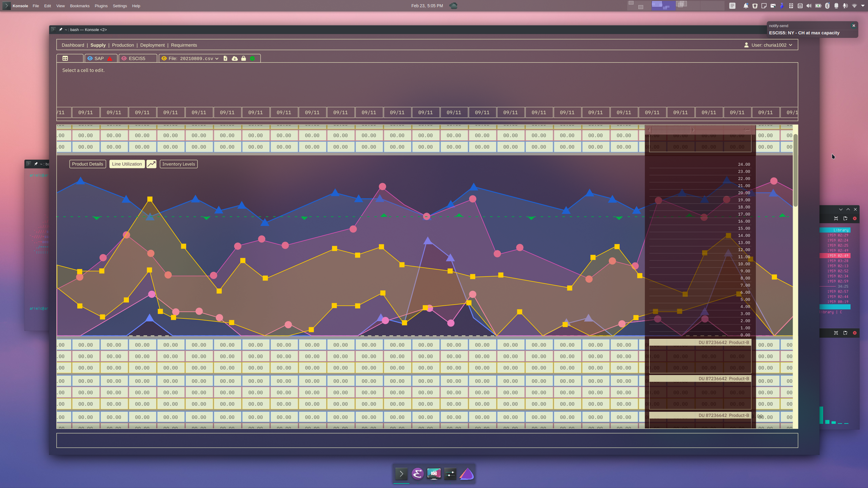Dismiss the notify-send notification popup

[x=854, y=26]
